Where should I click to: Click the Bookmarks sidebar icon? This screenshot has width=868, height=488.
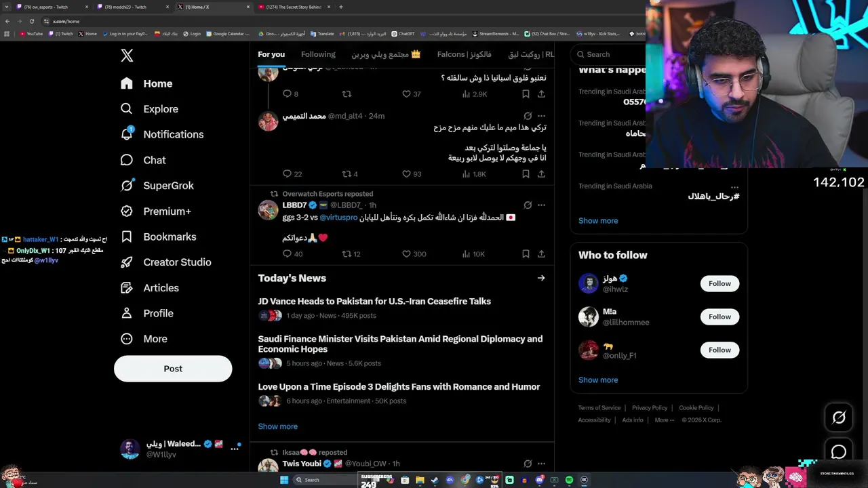(x=127, y=237)
